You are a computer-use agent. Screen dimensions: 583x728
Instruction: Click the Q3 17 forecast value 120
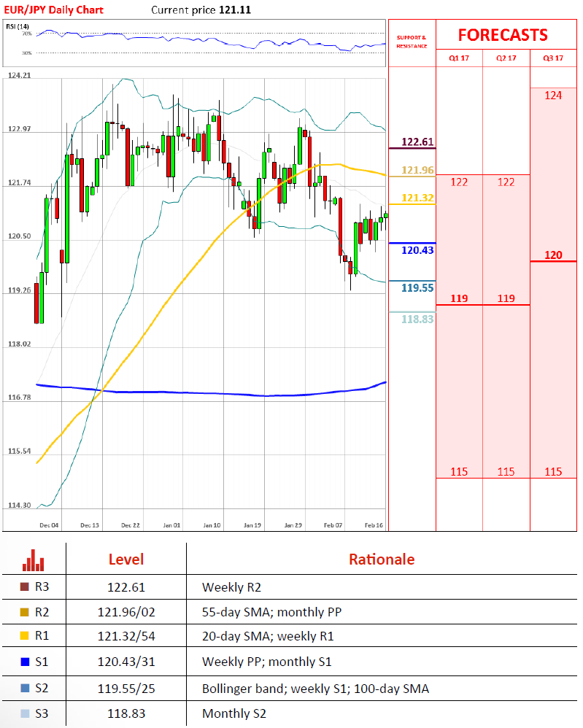point(553,255)
